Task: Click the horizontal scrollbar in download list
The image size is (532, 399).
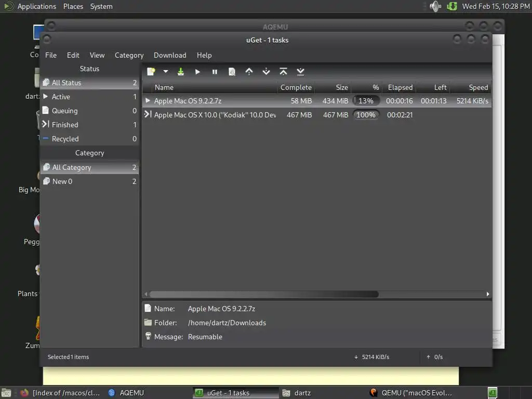Action: pyautogui.click(x=264, y=294)
